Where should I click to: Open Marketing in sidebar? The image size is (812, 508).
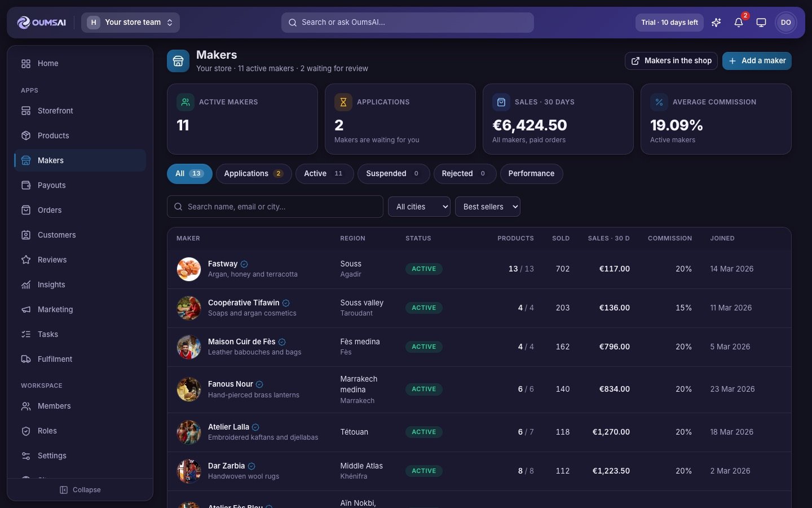pyautogui.click(x=80, y=309)
